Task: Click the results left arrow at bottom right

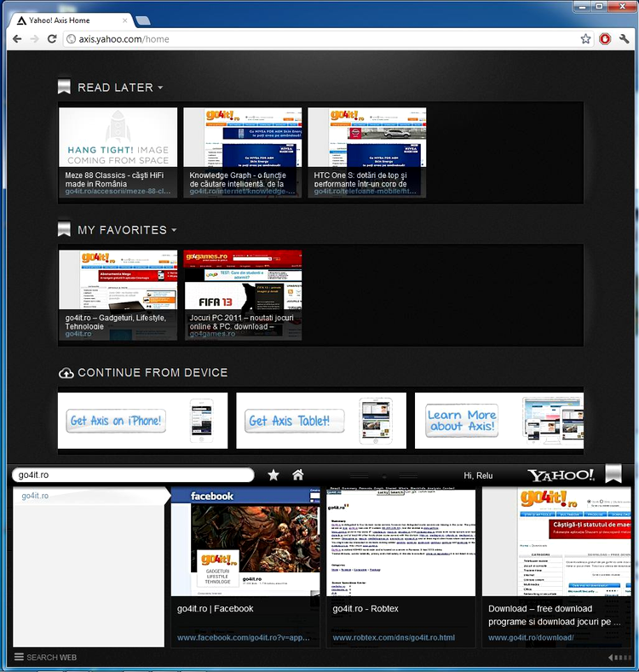Action: pyautogui.click(x=610, y=658)
